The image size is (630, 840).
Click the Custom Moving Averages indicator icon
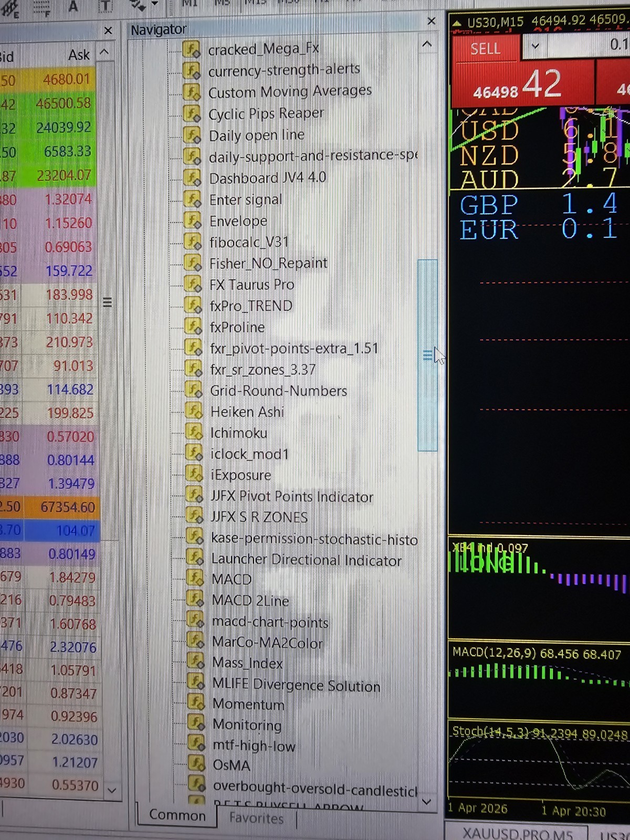coord(192,92)
